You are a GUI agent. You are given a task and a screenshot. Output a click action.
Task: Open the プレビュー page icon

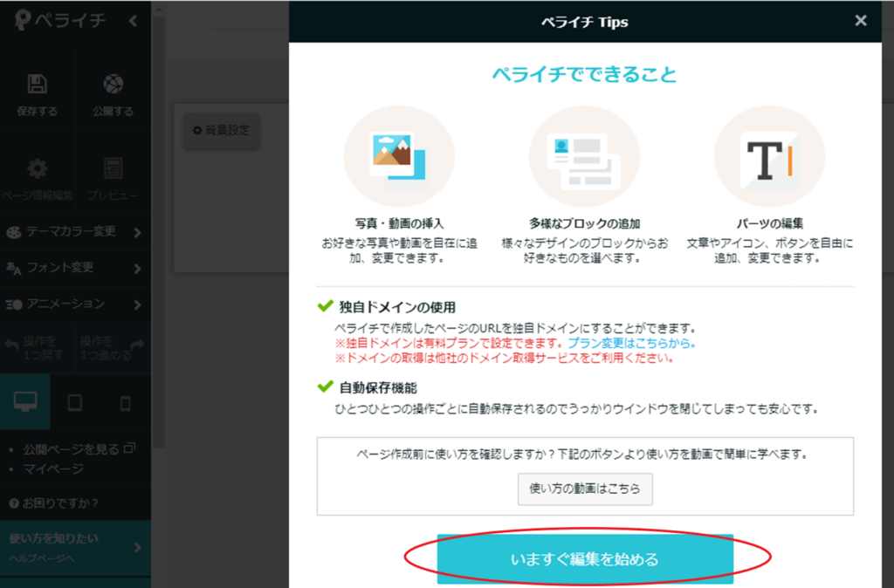click(113, 168)
